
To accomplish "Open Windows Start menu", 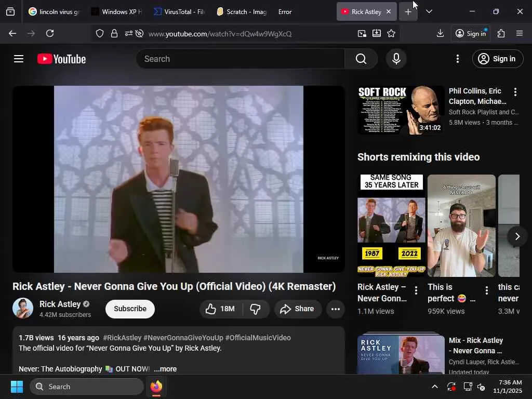I will point(17,387).
